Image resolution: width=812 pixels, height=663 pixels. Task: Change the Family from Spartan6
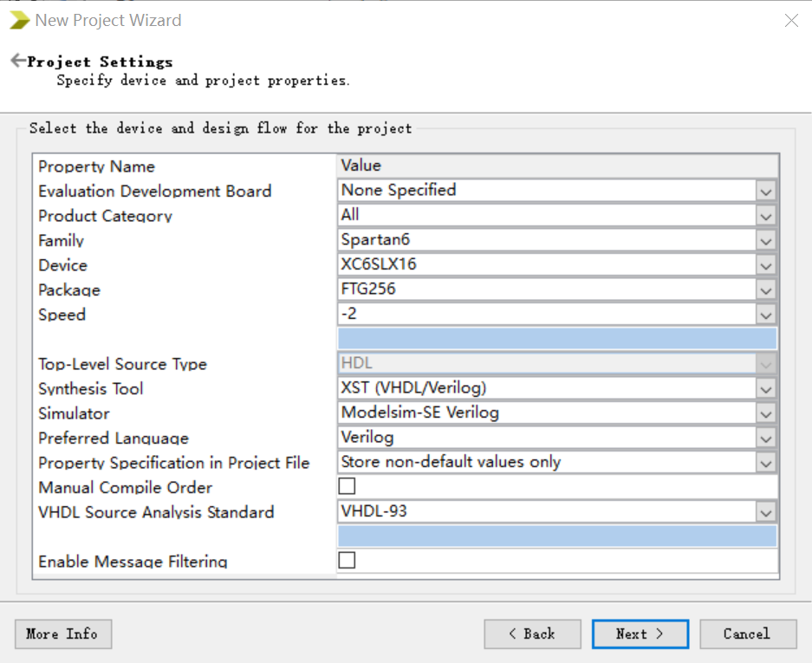[766, 240]
